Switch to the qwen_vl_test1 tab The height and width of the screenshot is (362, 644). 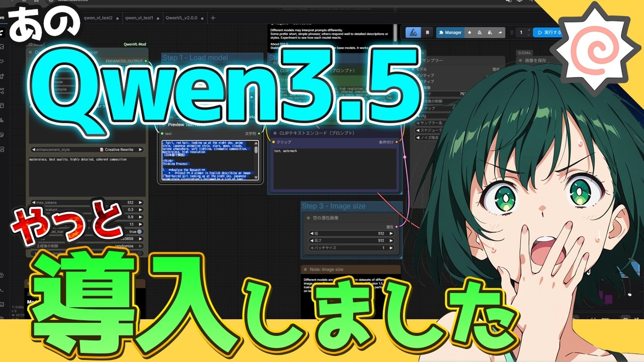click(139, 18)
